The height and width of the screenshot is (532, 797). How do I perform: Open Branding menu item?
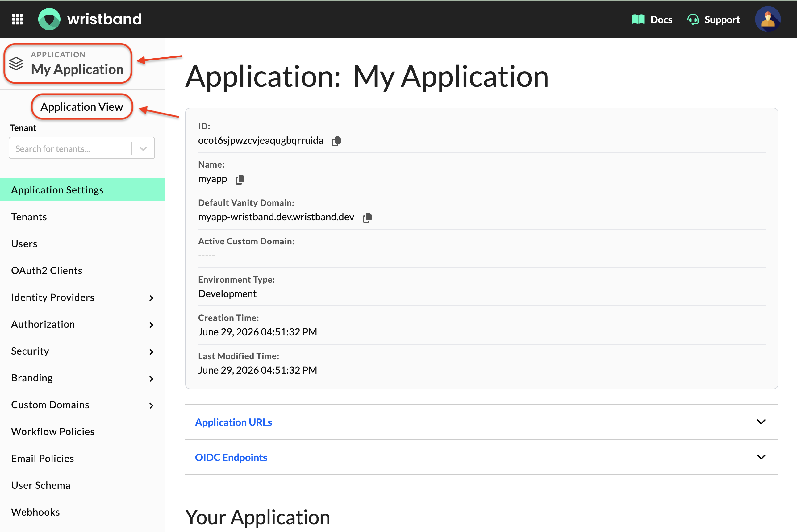tap(32, 378)
